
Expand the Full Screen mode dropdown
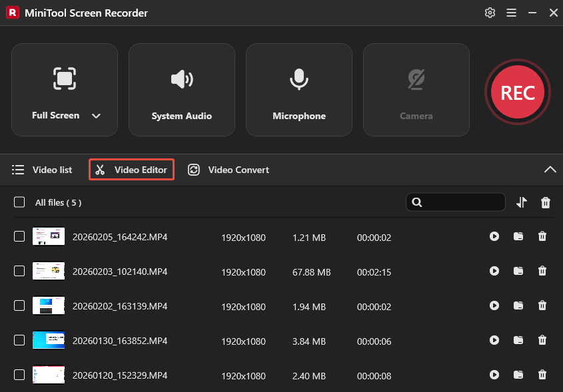[96, 115]
